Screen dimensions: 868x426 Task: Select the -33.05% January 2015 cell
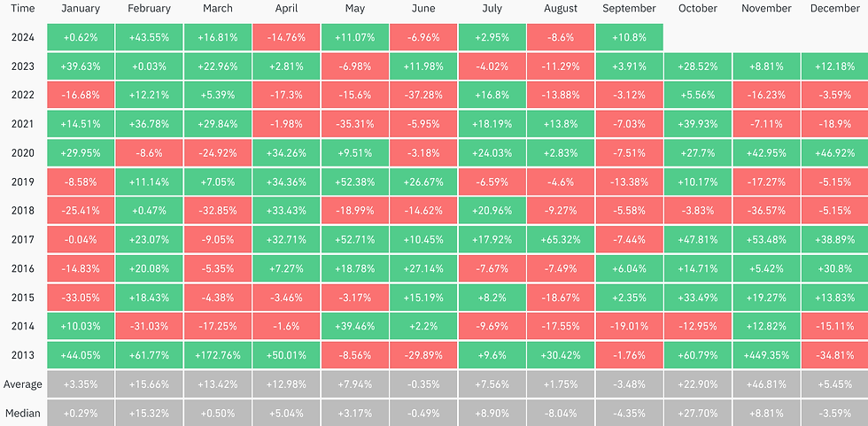pos(81,297)
